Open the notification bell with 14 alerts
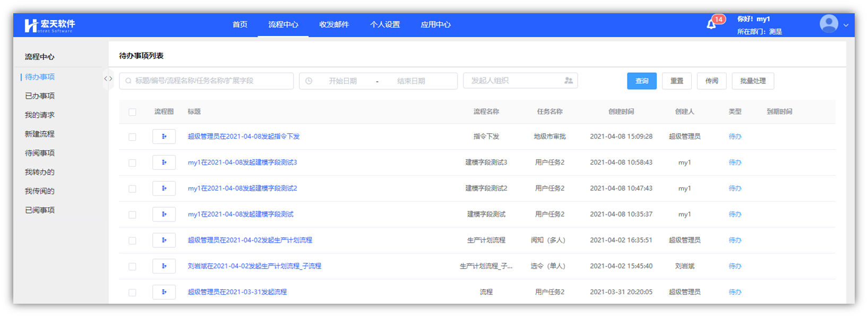868x317 pixels. coord(711,24)
